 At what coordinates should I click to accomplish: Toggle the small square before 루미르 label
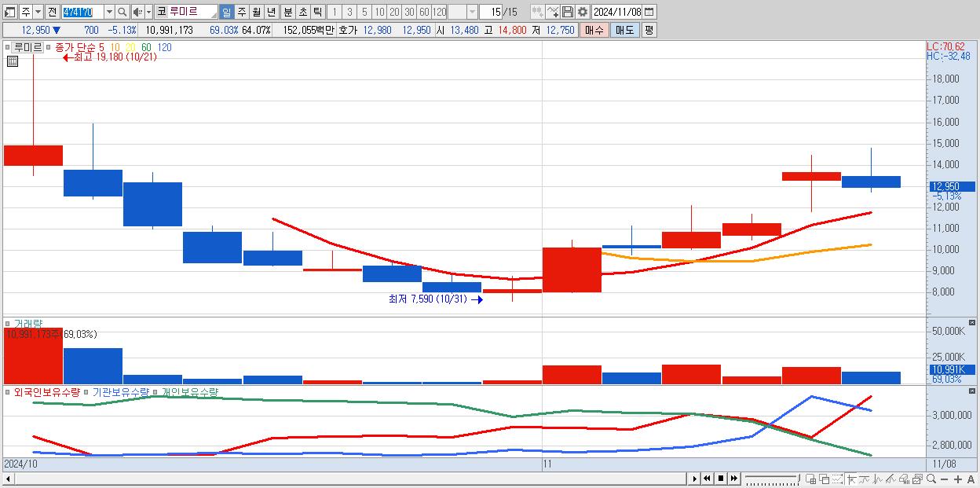[9, 47]
